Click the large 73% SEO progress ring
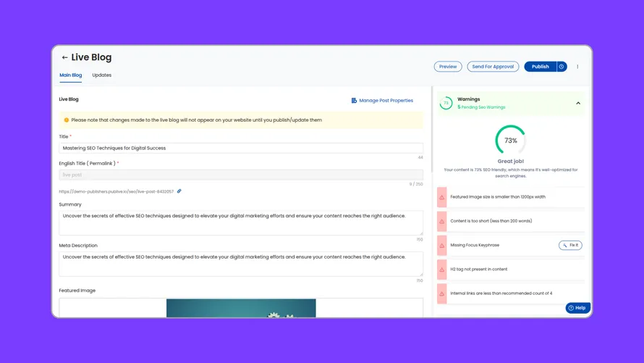 [x=510, y=140]
